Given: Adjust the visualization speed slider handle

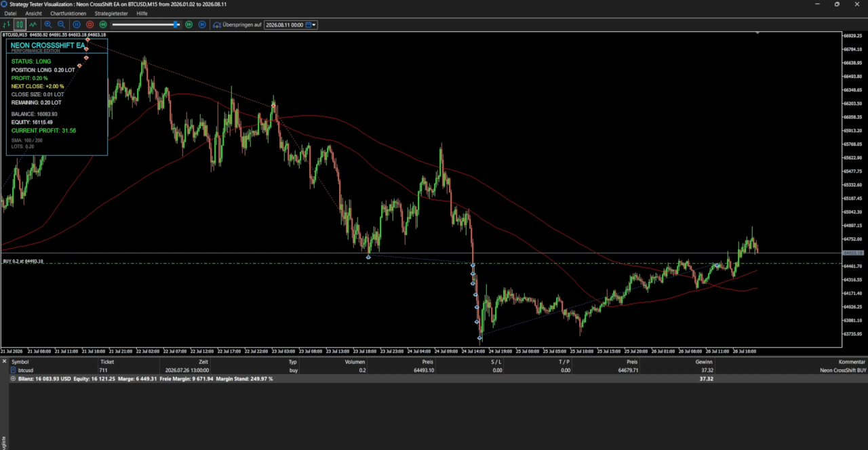Looking at the screenshot, I should coord(176,24).
